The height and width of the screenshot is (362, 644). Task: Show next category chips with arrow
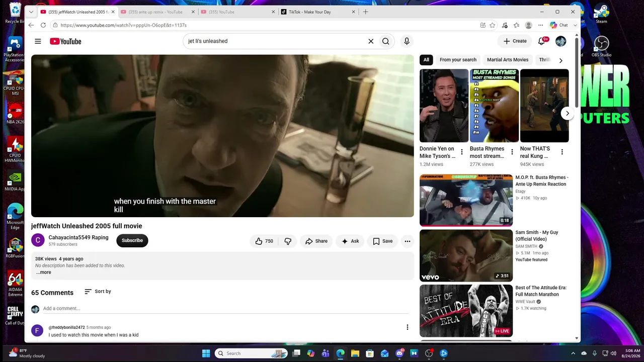tap(560, 60)
